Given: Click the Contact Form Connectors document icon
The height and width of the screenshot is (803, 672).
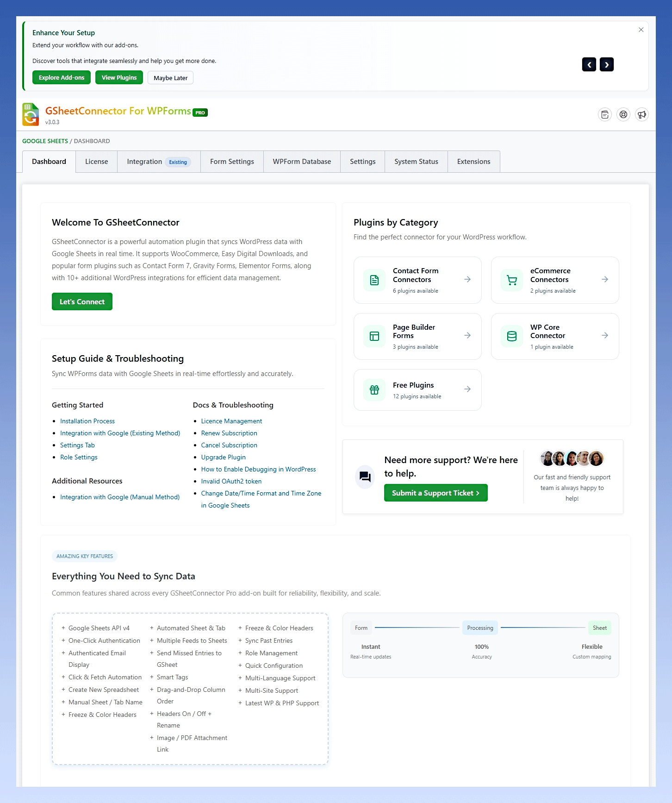Looking at the screenshot, I should point(374,280).
